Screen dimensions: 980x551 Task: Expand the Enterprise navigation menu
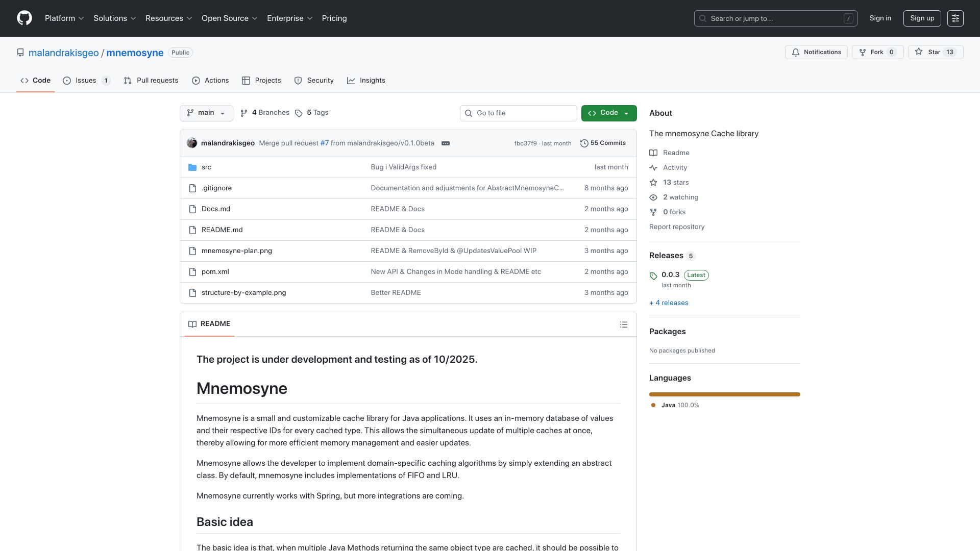[290, 18]
